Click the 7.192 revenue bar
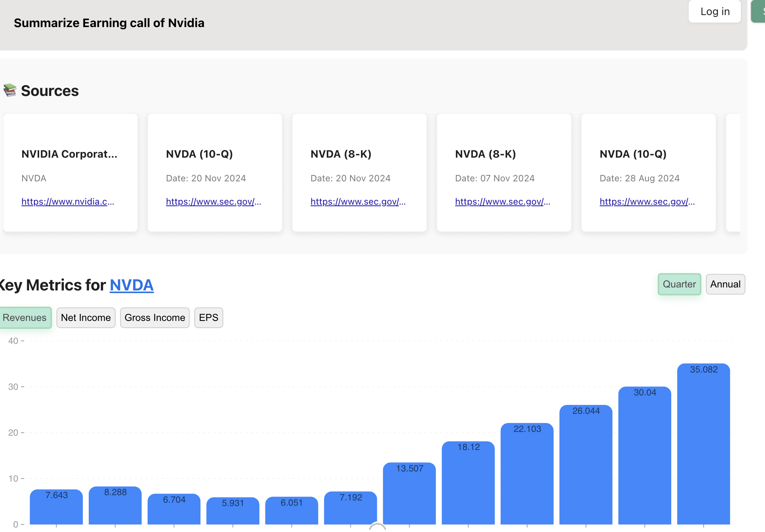765x532 pixels. pos(350,508)
